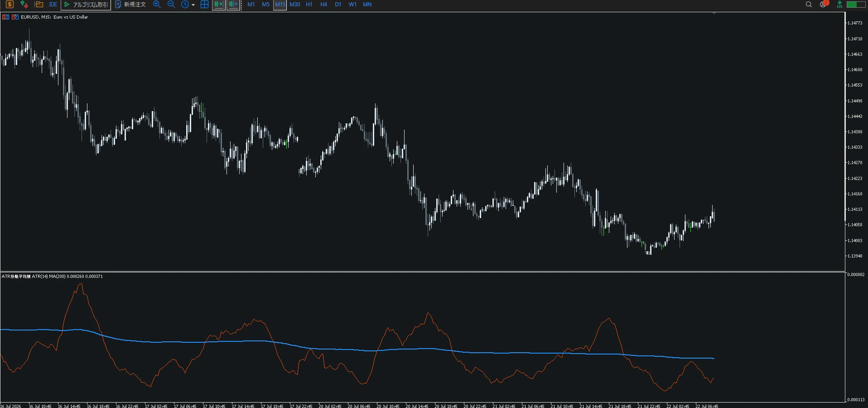Image resolution: width=868 pixels, height=408 pixels.
Task: Click the clock icon in toolbar
Action: 185,5
